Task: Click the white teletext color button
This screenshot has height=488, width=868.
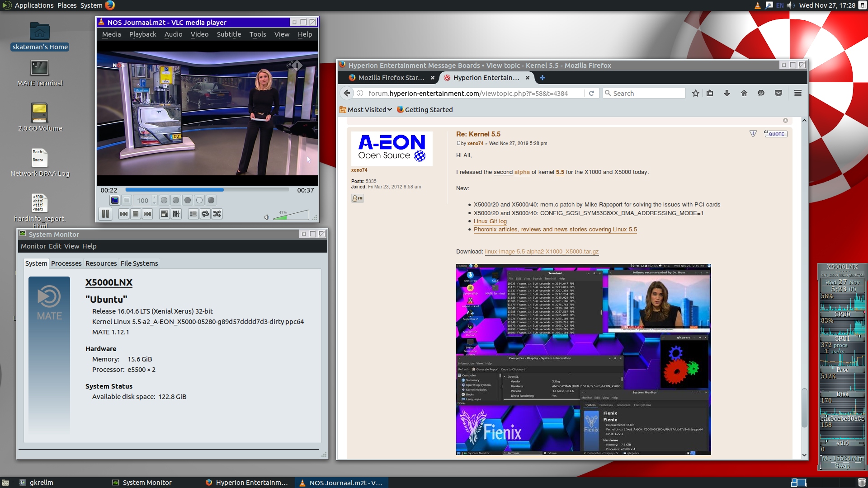Action: point(199,200)
